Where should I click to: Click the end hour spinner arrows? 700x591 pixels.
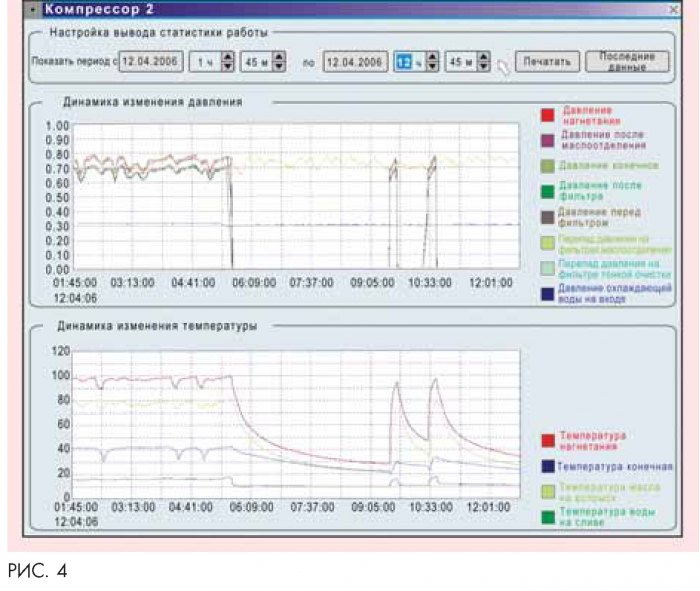pos(432,62)
